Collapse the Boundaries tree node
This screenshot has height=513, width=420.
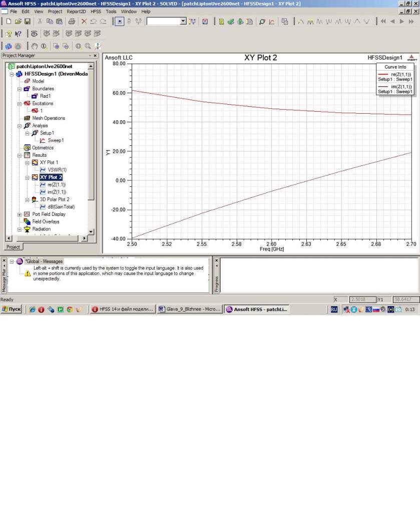[x=20, y=89]
